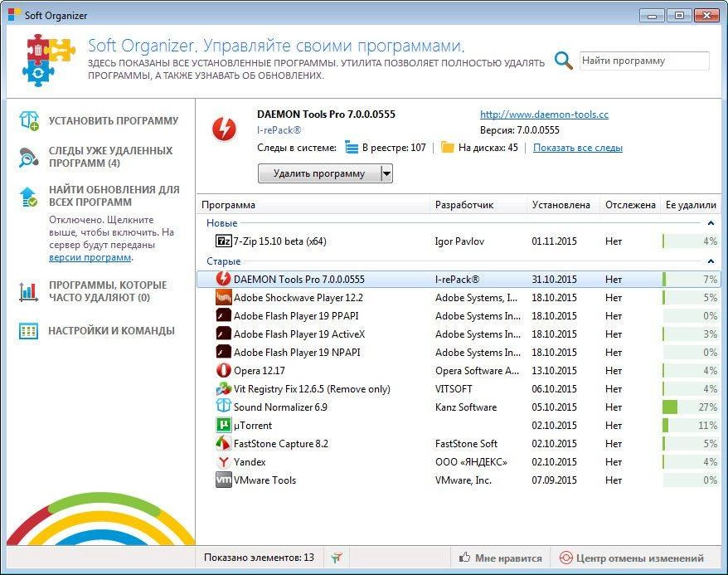This screenshot has height=575, width=728.
Task: Click the Igor Pavlov developer cell
Action: pos(459,241)
